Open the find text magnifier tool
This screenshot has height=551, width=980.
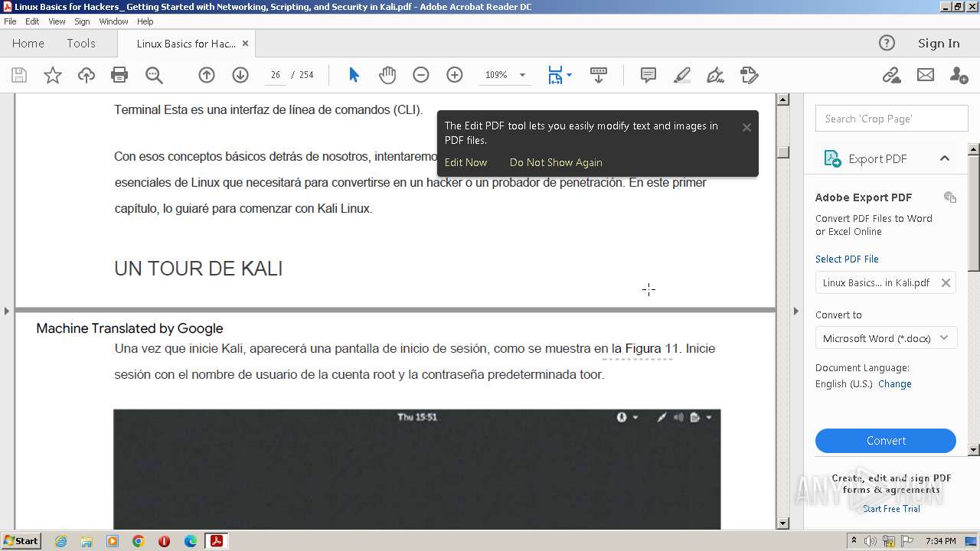point(154,75)
